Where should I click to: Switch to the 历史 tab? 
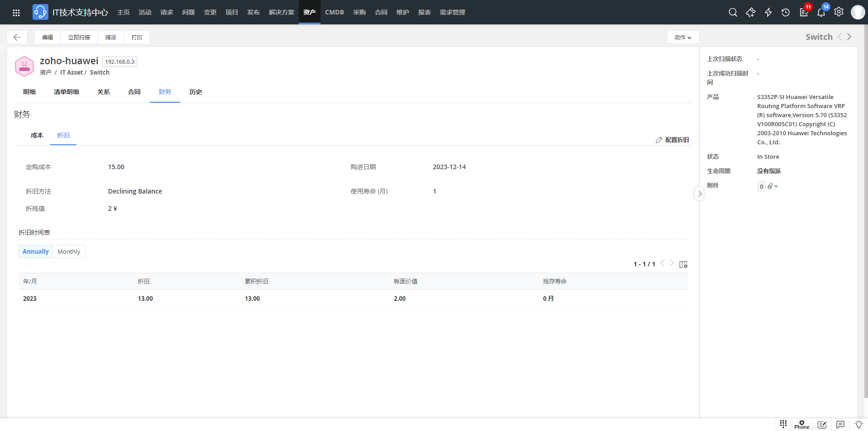[x=196, y=92]
